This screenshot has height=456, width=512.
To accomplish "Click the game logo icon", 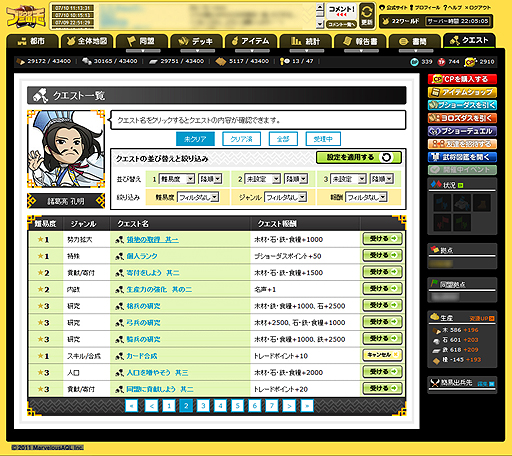I will [26, 17].
